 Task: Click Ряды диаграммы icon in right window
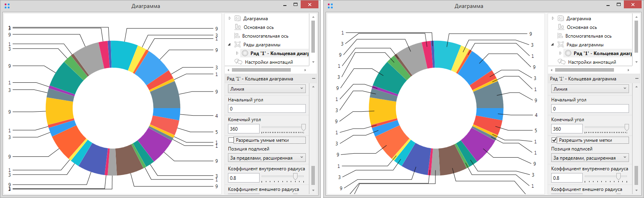point(561,44)
